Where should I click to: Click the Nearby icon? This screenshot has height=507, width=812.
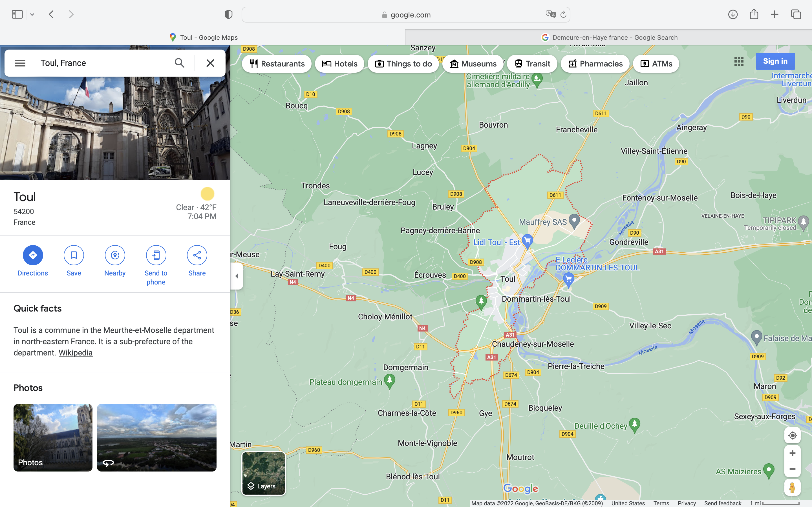tap(115, 255)
